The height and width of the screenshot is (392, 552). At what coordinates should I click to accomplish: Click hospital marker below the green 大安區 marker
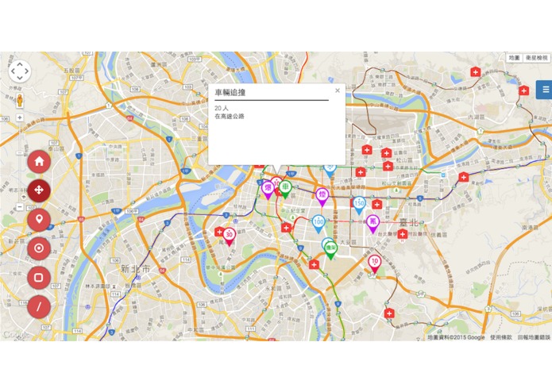tap(314, 264)
